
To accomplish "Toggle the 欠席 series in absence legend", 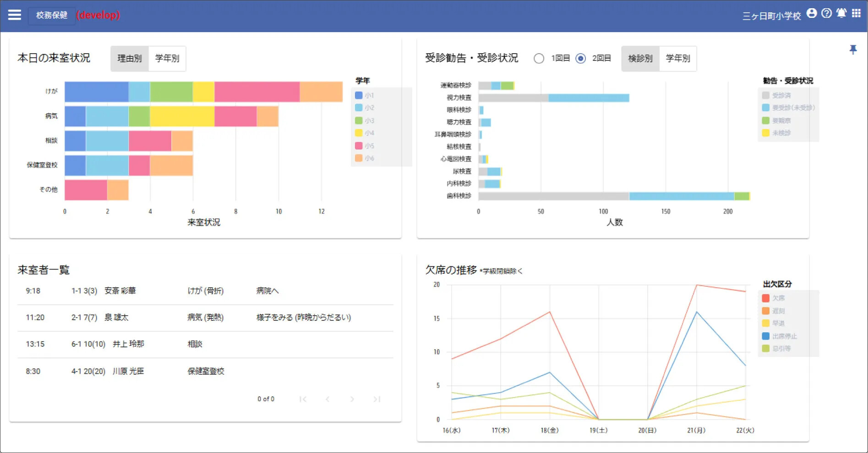I will [x=765, y=298].
